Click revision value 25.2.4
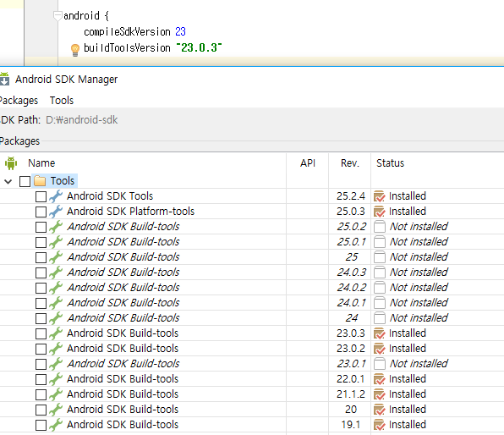The height and width of the screenshot is (435, 504). (351, 196)
